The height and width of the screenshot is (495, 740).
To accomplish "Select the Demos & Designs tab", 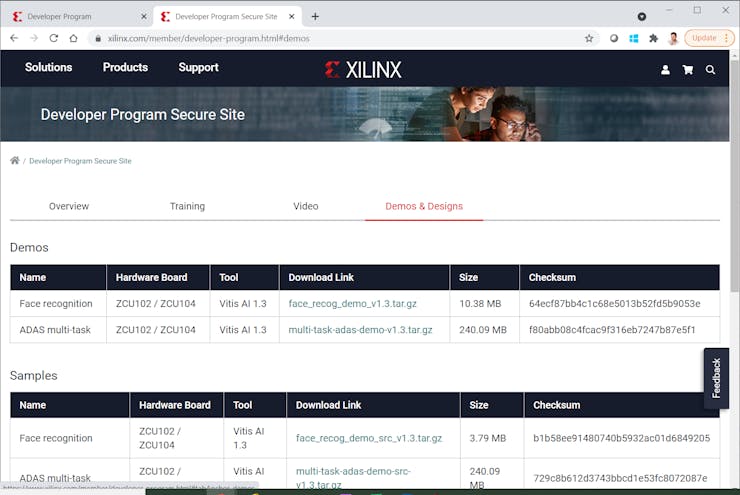I will pos(424,206).
